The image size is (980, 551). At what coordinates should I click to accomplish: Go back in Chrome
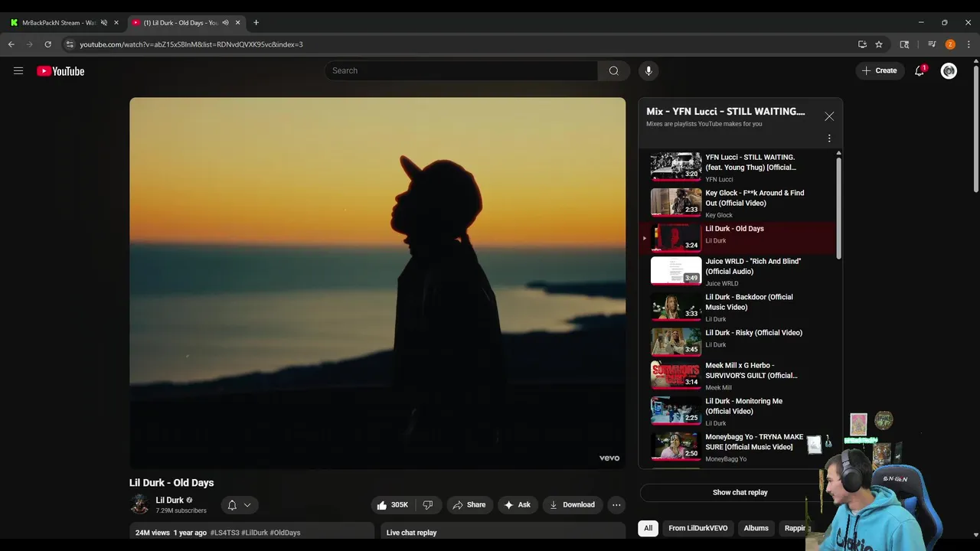(x=11, y=44)
